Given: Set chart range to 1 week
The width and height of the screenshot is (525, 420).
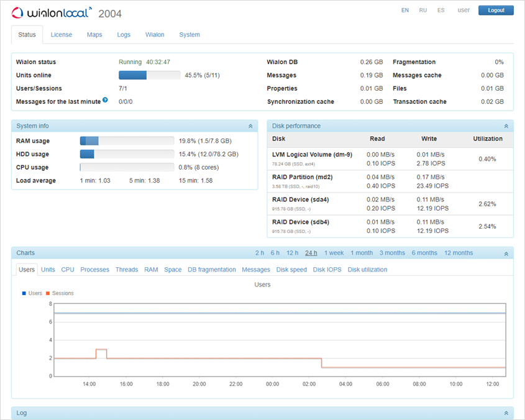Looking at the screenshot, I should click(x=334, y=253).
